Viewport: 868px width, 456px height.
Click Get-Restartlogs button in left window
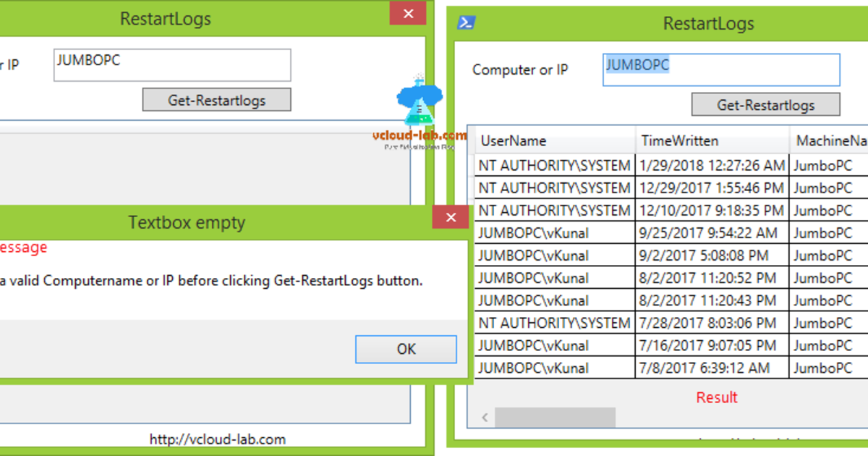(216, 100)
